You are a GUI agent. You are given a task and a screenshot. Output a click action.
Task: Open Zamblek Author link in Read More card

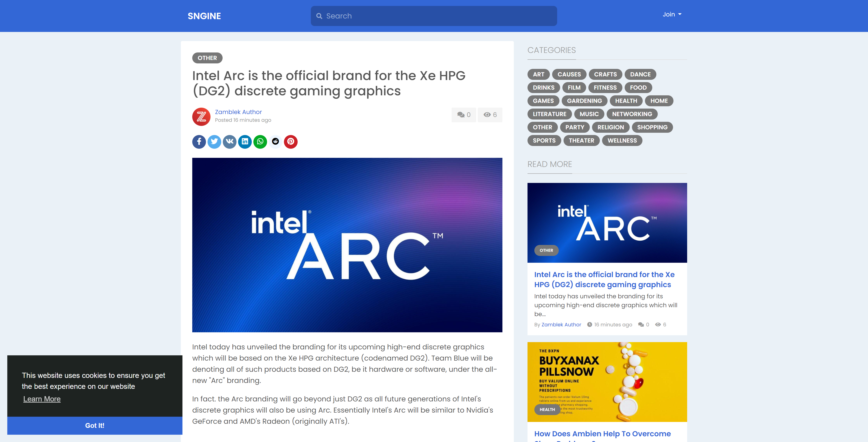561,324
